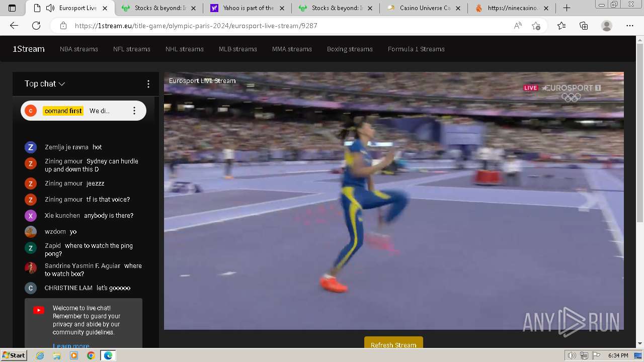Click pinned message from comand first

(x=84, y=111)
